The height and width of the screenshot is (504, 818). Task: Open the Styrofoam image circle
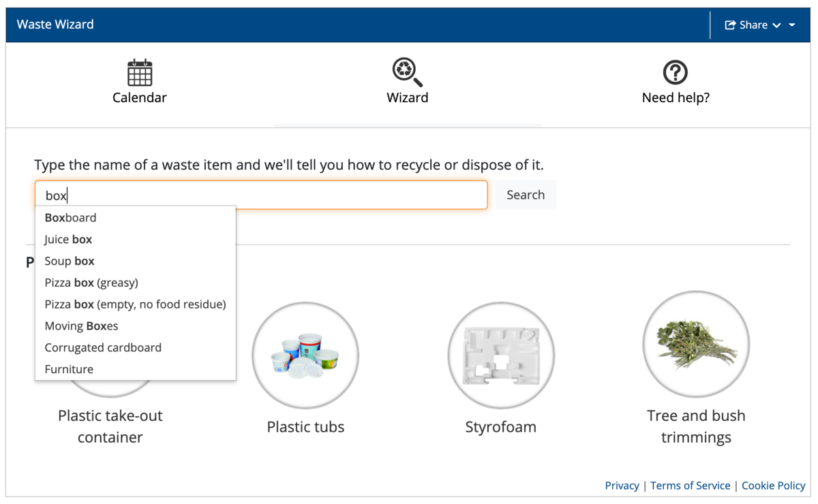pos(501,356)
